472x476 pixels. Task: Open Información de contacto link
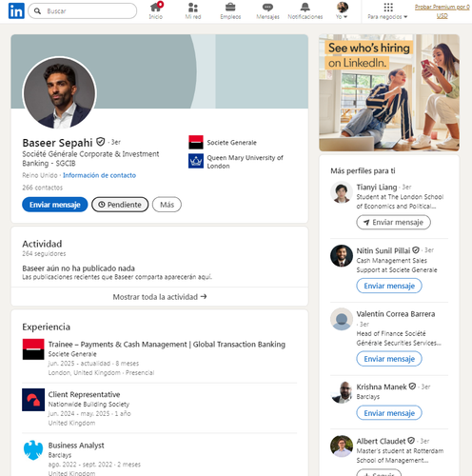99,175
